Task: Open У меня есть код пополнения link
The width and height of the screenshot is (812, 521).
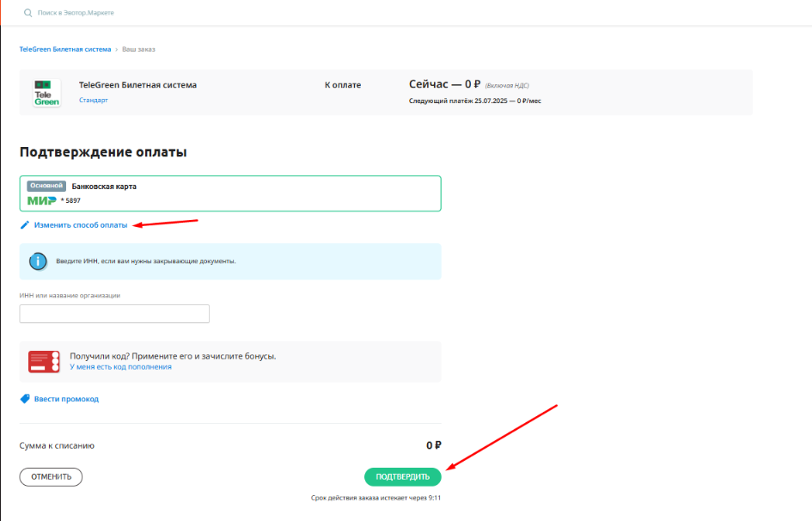Action: tap(120, 366)
